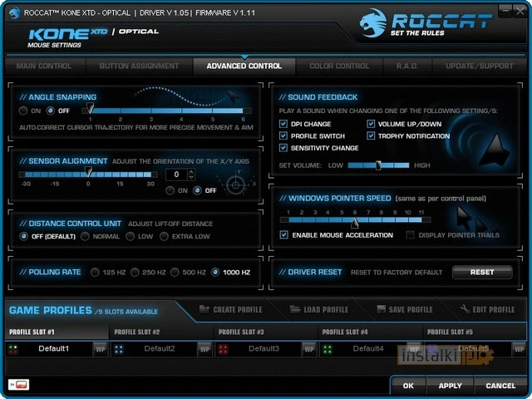Select Sensor Alignment OFF radio
The width and height of the screenshot is (532, 399).
pos(197,190)
